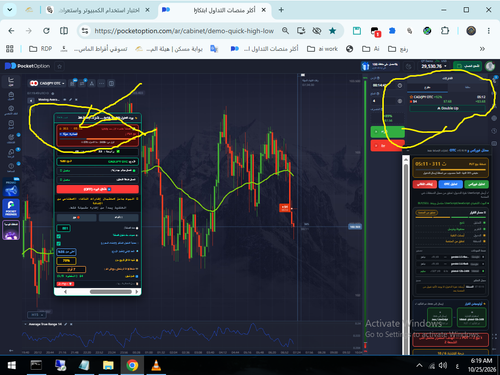Toggle first green checkbox in bot panel

pos(59,236)
